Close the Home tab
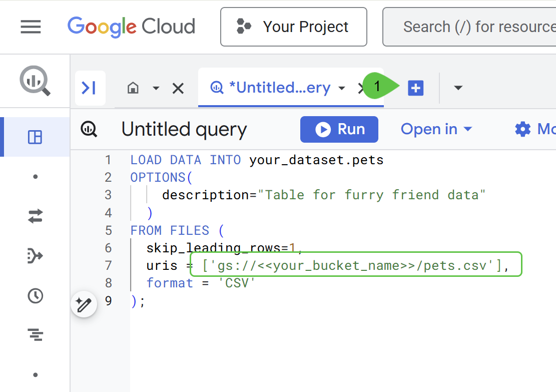 coord(178,88)
